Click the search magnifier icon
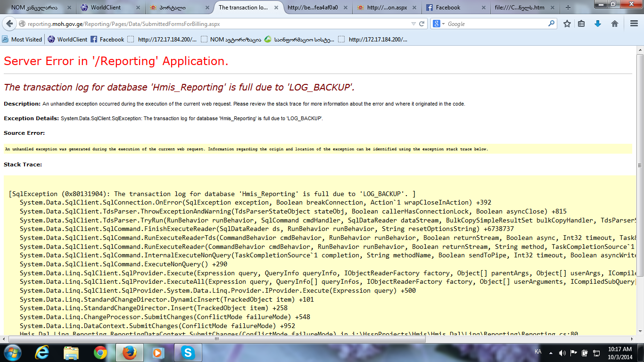The width and height of the screenshot is (644, 362). point(551,24)
